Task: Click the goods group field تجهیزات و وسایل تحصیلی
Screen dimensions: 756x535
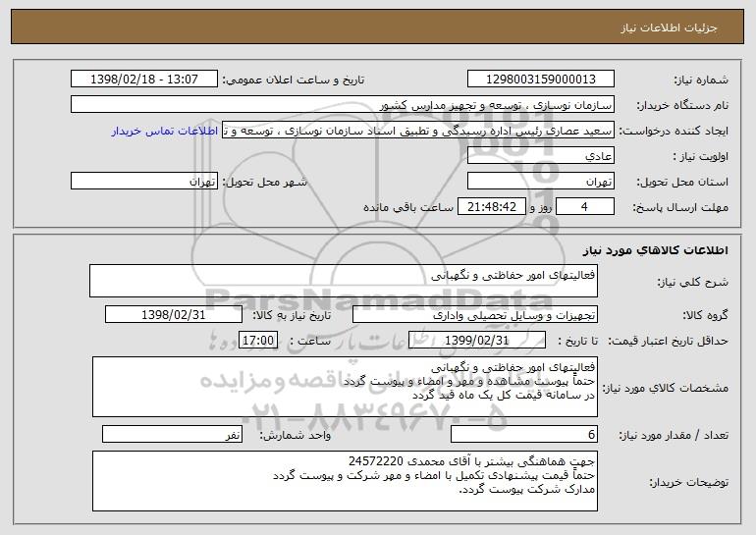Action: pos(475,315)
